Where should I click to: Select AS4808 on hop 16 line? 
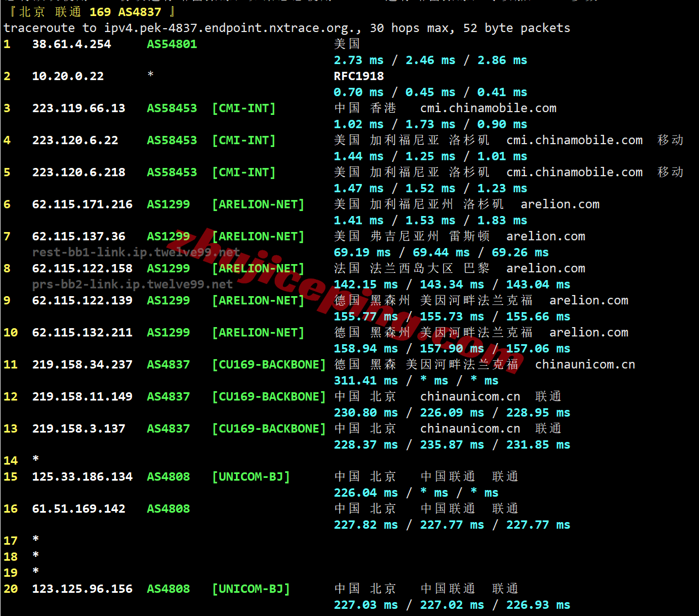169,509
